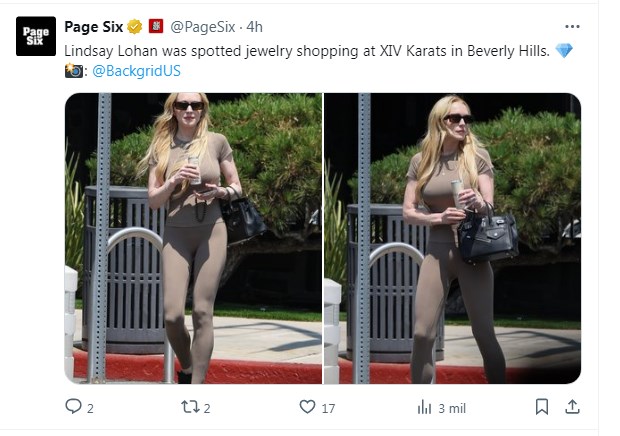This screenshot has height=436, width=620.
Task: Open the share upload icon
Action: click(x=572, y=407)
